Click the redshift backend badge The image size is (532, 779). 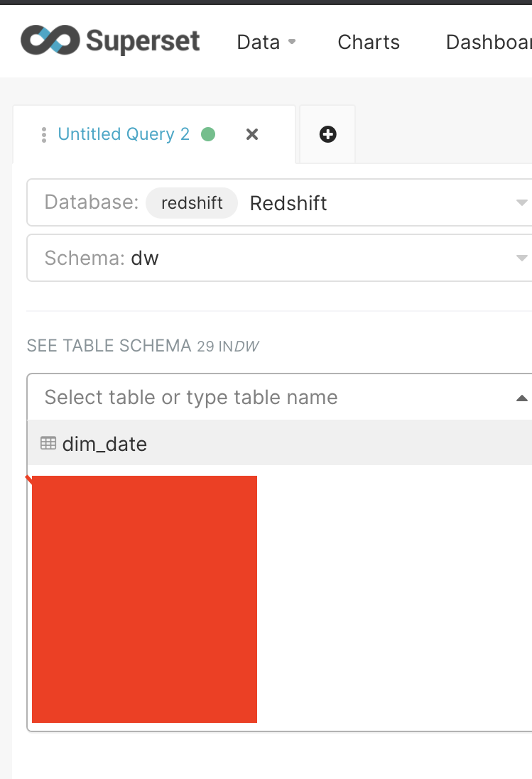click(x=192, y=203)
